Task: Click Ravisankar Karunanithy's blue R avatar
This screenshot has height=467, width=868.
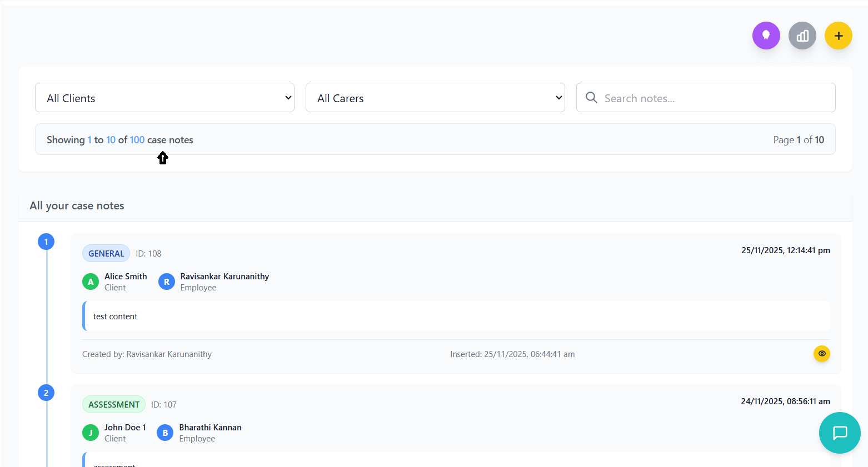Action: pos(166,282)
